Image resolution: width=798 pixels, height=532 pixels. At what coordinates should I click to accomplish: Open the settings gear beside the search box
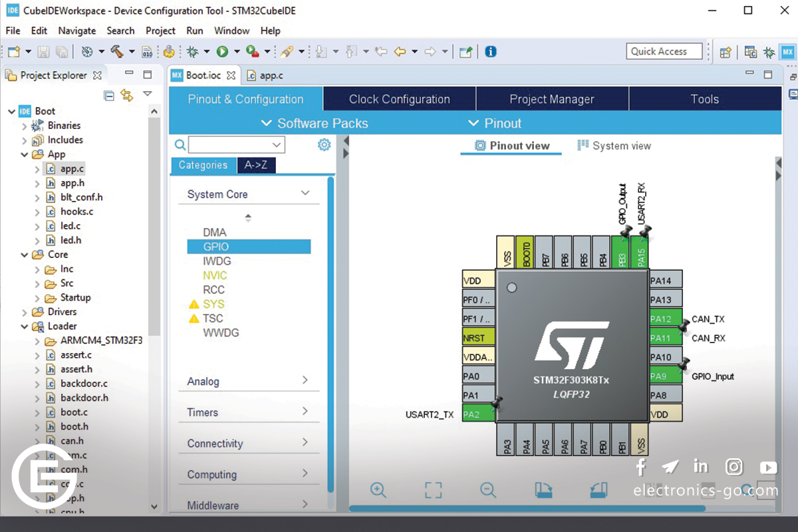(x=324, y=144)
